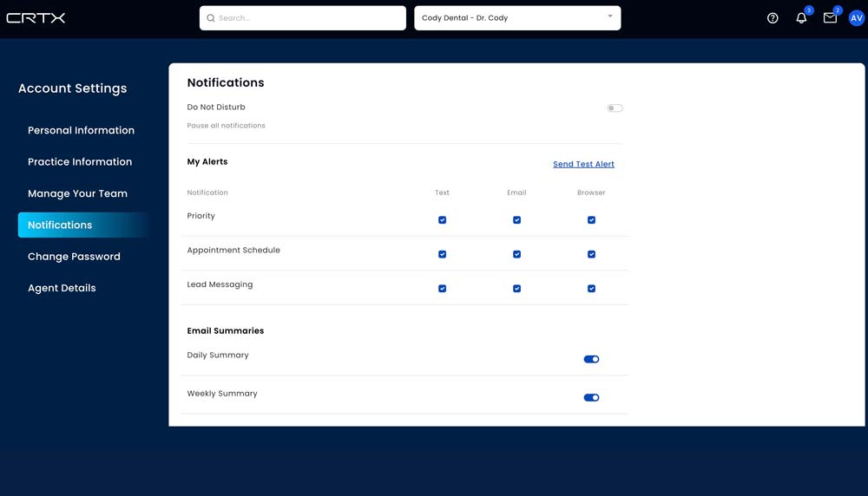The width and height of the screenshot is (868, 496).
Task: Click the magnifier icon in search bar
Action: pos(211,18)
